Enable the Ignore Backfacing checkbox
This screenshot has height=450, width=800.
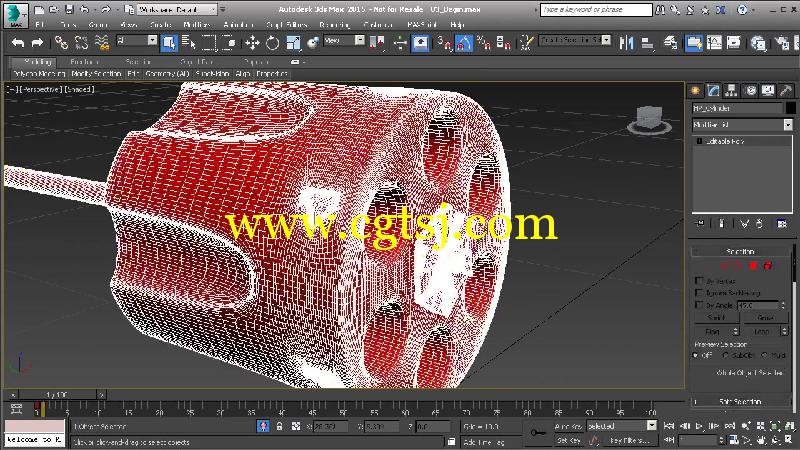click(x=699, y=293)
